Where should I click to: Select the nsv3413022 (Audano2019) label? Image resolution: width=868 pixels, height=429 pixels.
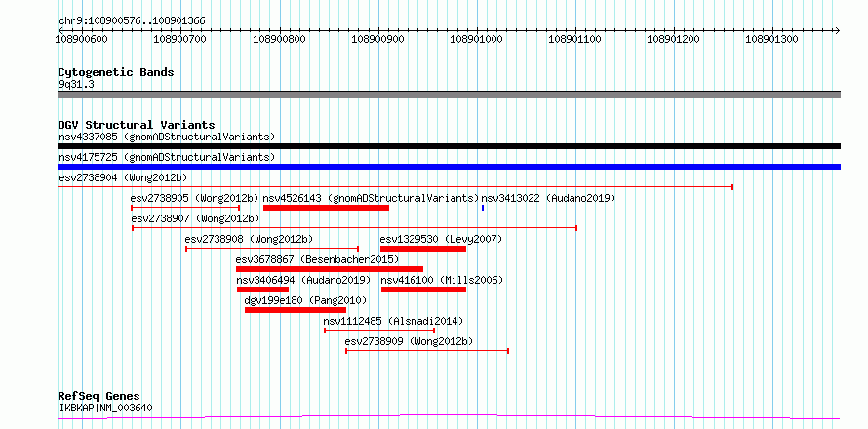[548, 198]
